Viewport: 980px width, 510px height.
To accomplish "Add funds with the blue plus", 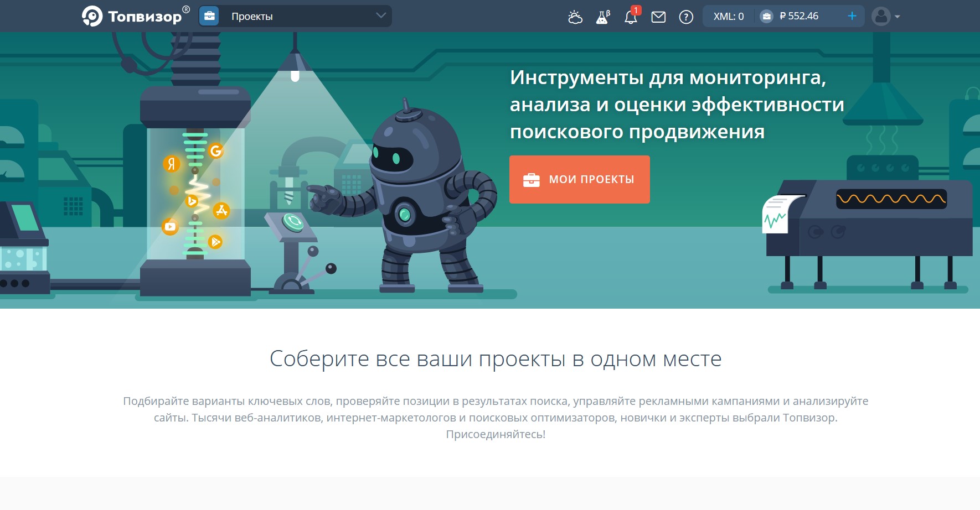I will pos(852,16).
